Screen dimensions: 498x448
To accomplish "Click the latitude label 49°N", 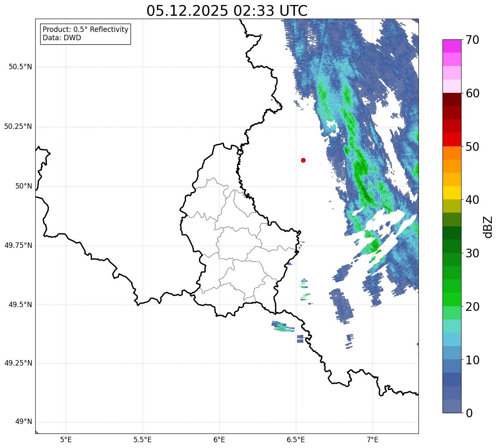I will (x=24, y=422).
